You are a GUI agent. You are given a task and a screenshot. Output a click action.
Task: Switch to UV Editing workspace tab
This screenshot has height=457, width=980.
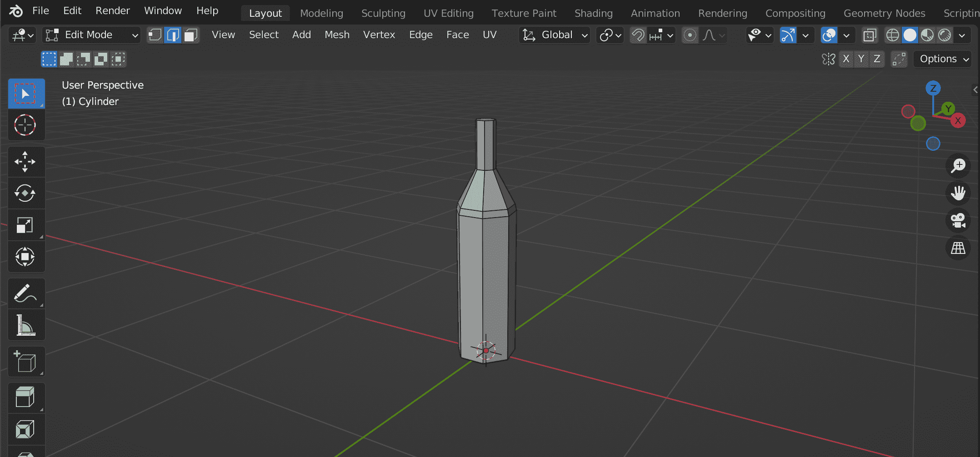[x=448, y=14]
